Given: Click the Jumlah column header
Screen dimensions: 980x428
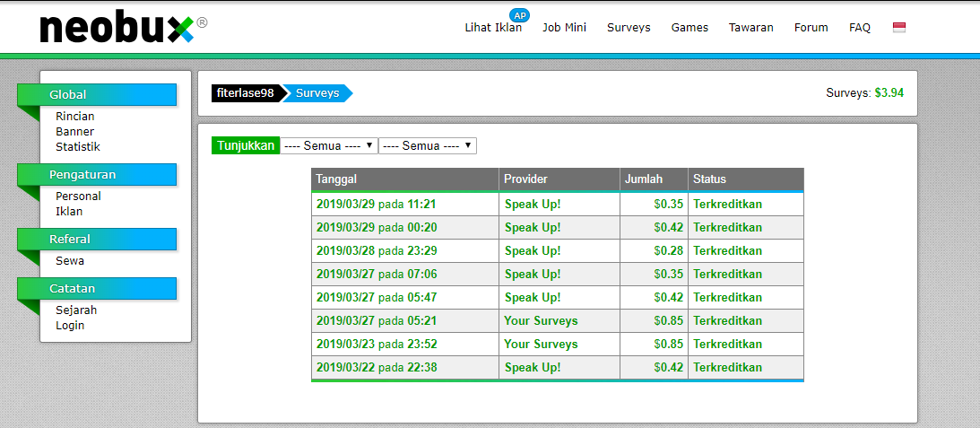Looking at the screenshot, I should [654, 179].
